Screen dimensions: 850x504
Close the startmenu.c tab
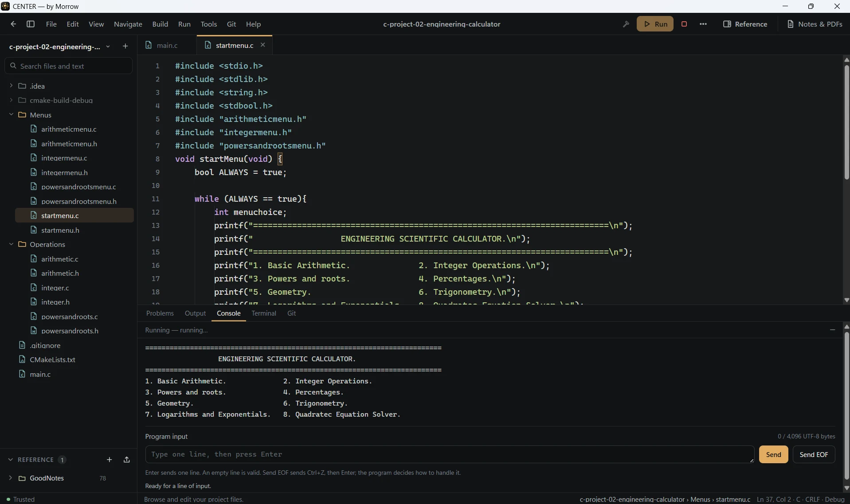(x=263, y=45)
